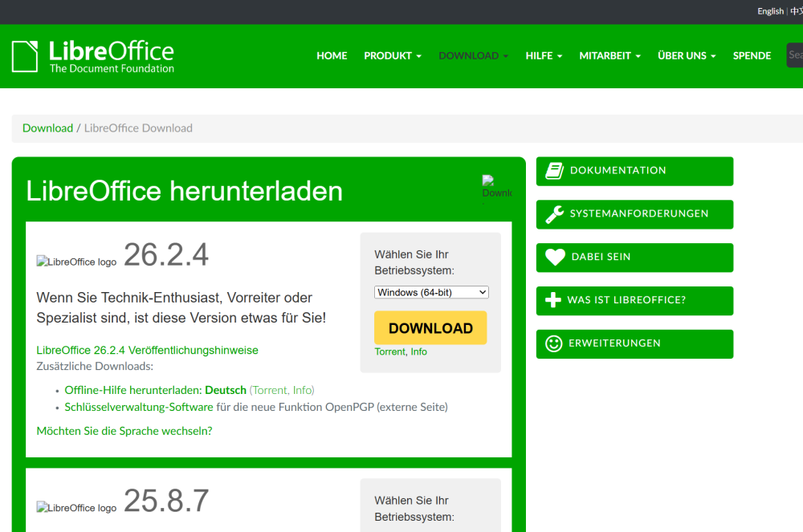Go to Home in the navigation bar
803x532 pixels.
332,55
